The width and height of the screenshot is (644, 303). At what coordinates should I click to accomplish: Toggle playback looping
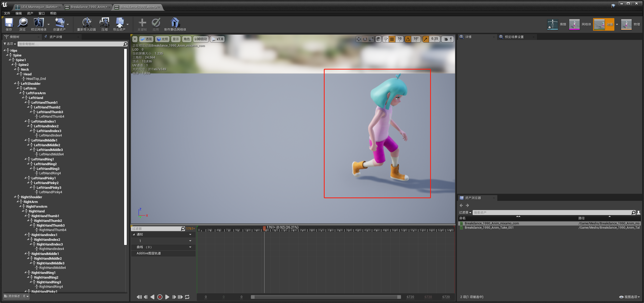[187, 297]
